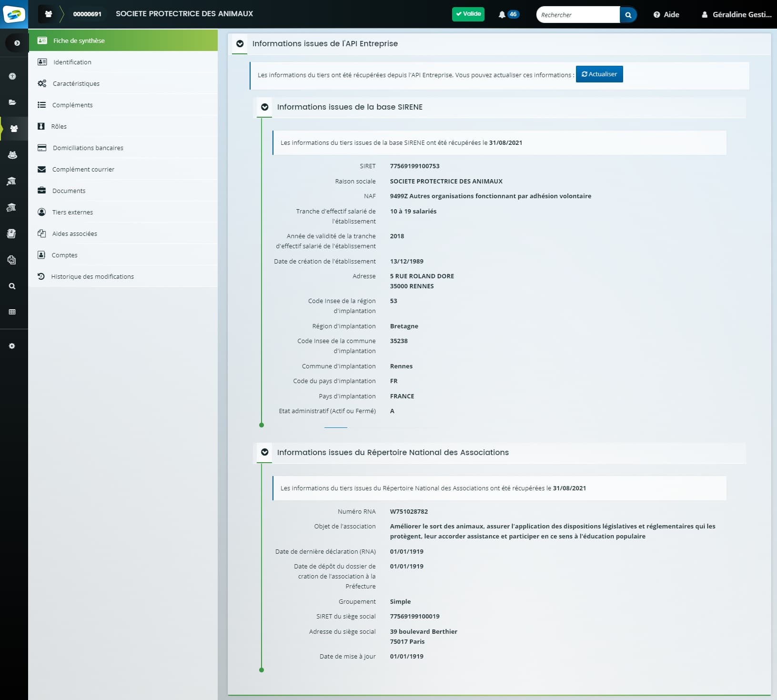This screenshot has width=777, height=700.
Task: Click the establishment creation date 13/12/1989
Action: tap(407, 262)
